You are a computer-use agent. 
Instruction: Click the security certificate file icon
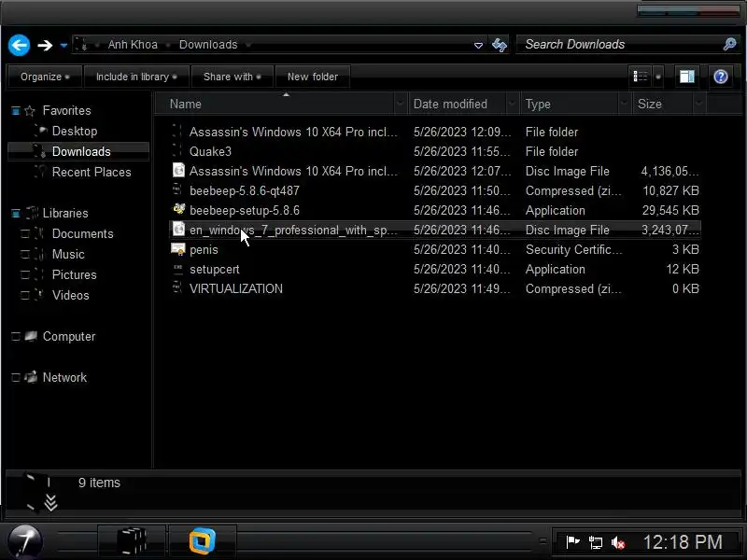[178, 249]
